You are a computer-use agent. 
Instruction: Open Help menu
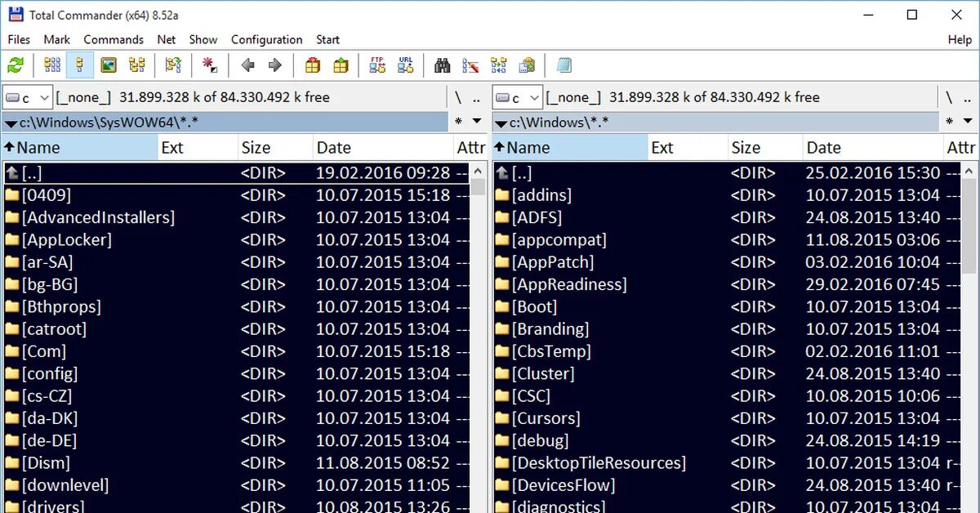pos(960,39)
